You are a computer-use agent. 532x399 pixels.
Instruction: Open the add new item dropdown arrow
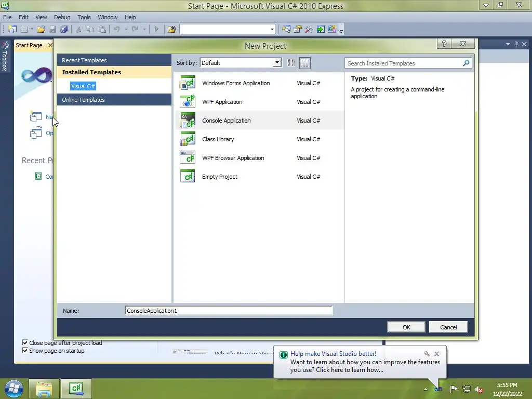coord(32,29)
